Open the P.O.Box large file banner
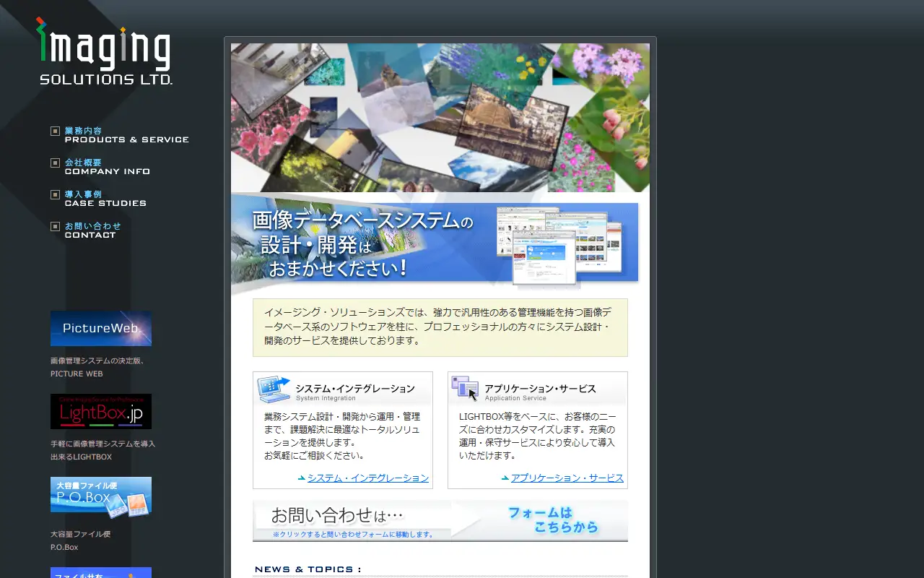Screen dimensions: 924x578 tap(101, 497)
